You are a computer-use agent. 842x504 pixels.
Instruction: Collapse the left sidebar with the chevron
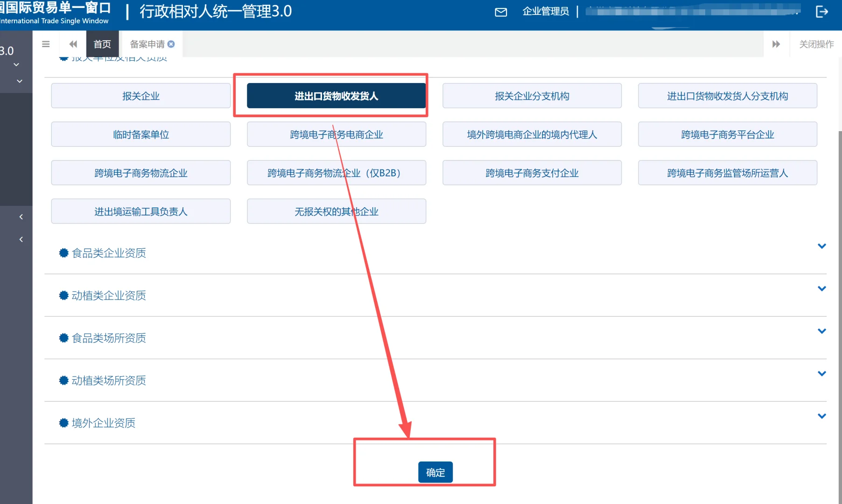tap(21, 217)
